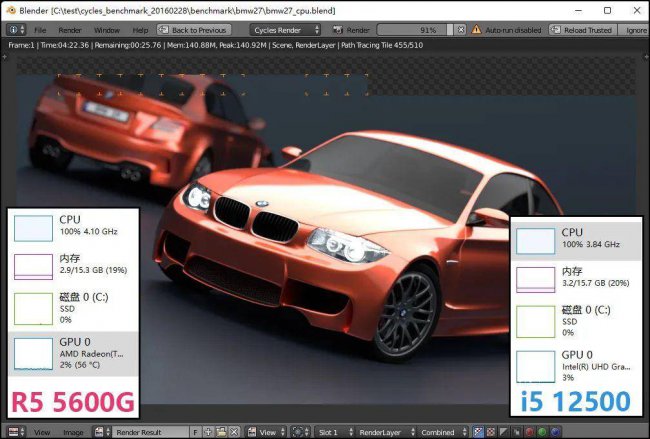Show blue channel circle icon
650x439 pixels.
(555, 432)
